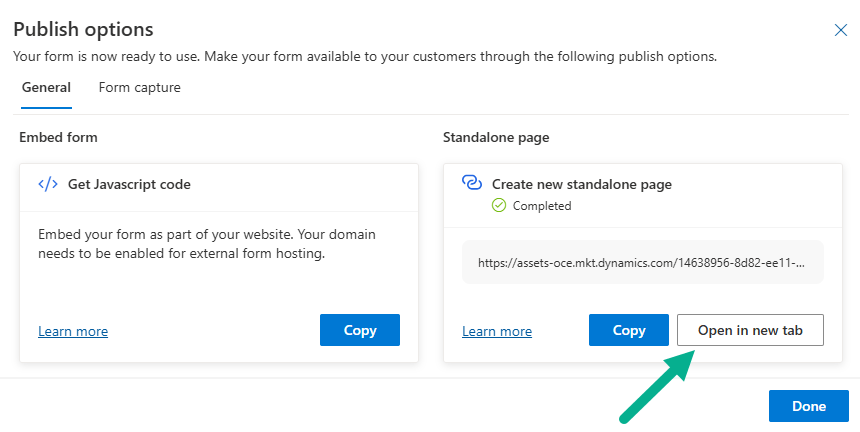Click the Get Javascript code title
The width and height of the screenshot is (860, 432).
(x=129, y=184)
